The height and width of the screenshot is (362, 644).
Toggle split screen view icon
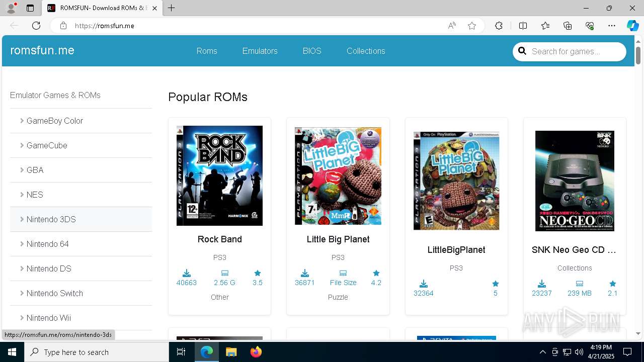point(523,26)
